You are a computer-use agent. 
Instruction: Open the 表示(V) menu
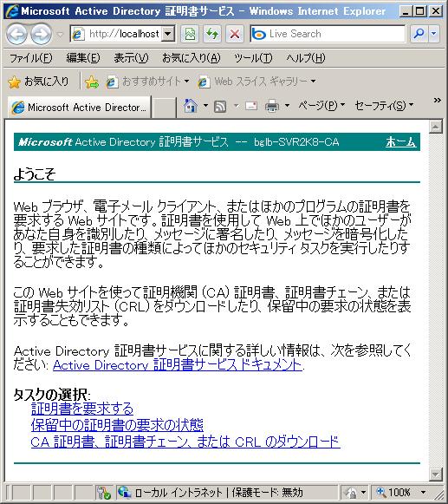coord(131,58)
